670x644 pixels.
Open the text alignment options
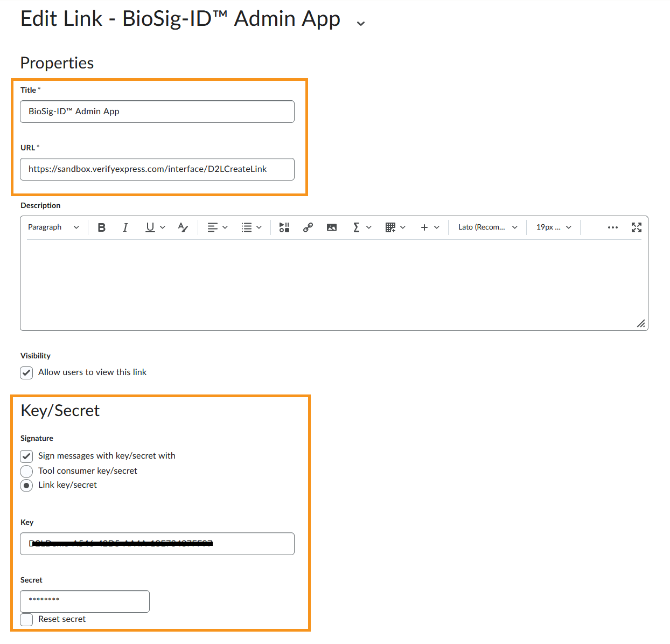[x=218, y=227]
